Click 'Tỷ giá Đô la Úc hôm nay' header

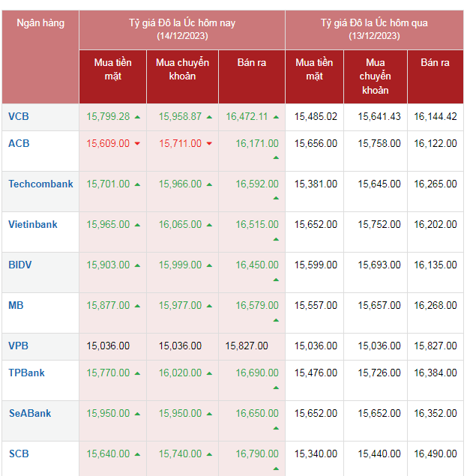(x=181, y=28)
